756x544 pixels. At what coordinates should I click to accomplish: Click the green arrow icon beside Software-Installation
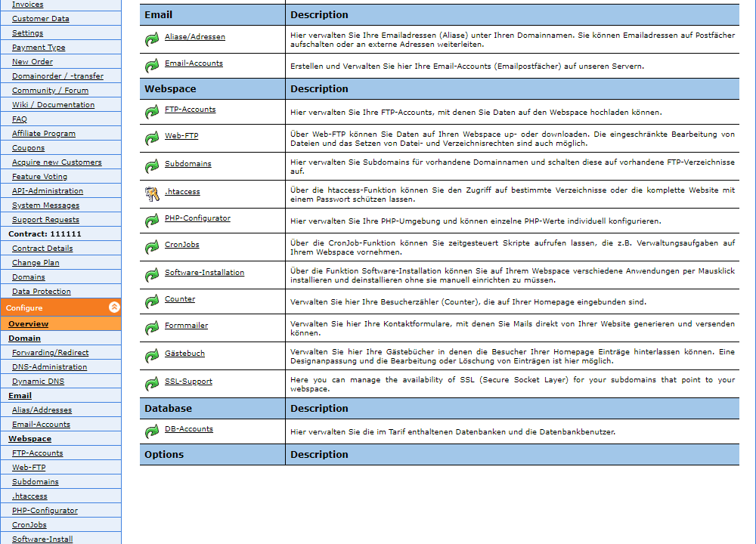tap(152, 275)
